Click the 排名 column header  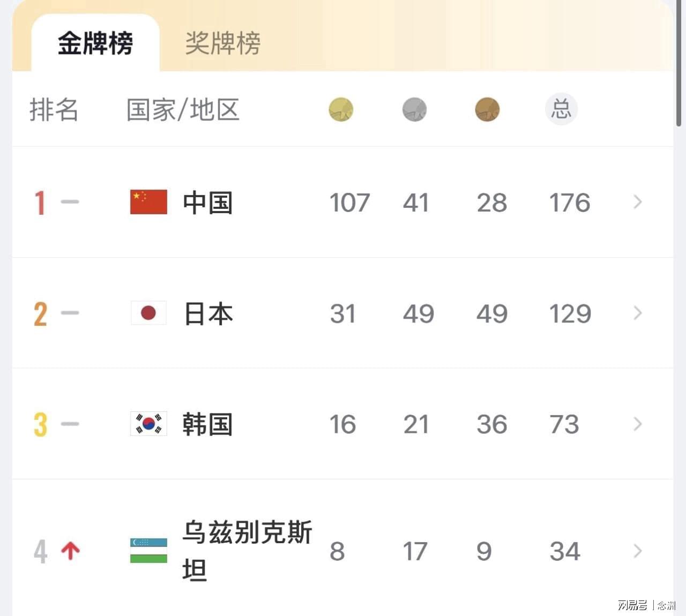pos(54,110)
